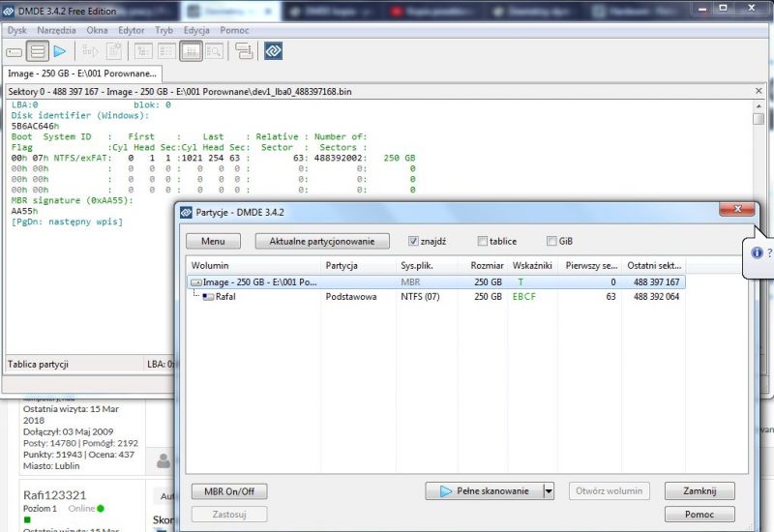Click the partitions list toolbar icon
Viewport: 774px width, 532px height.
38,51
